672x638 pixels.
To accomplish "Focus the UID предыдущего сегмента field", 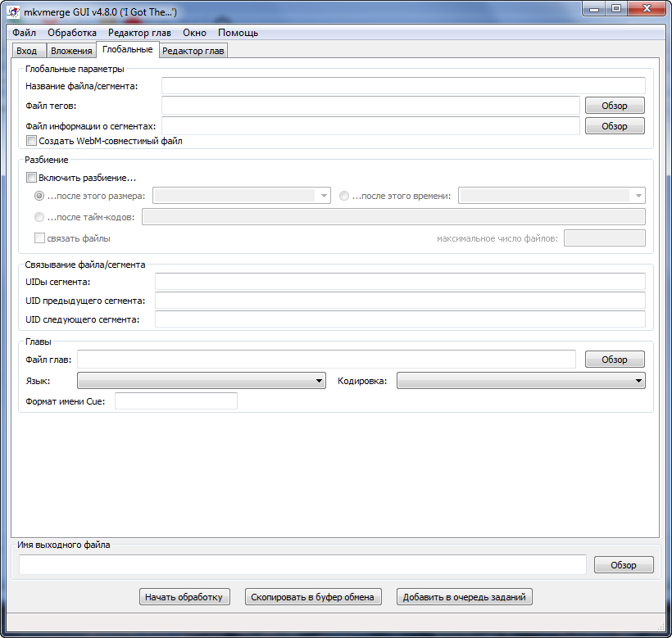I will click(x=400, y=300).
